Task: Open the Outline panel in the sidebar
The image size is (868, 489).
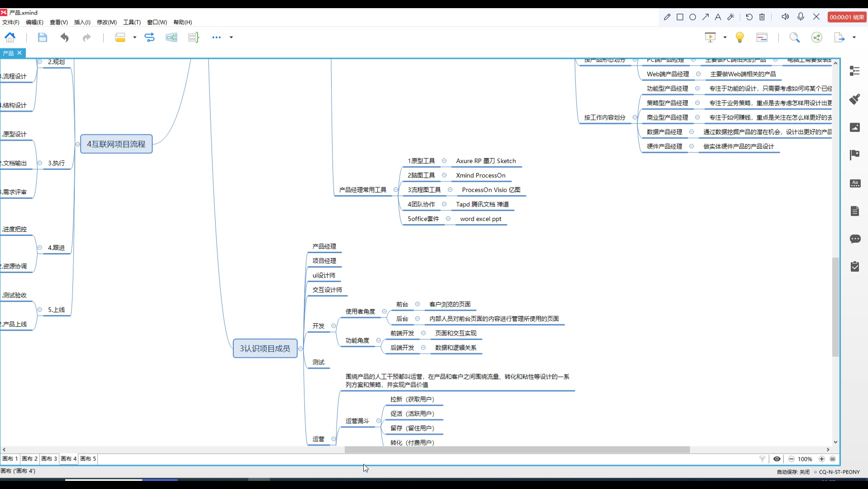Action: [855, 71]
